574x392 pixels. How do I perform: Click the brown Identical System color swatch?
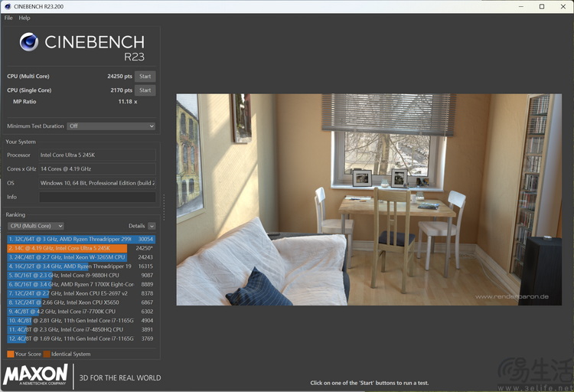(47, 354)
